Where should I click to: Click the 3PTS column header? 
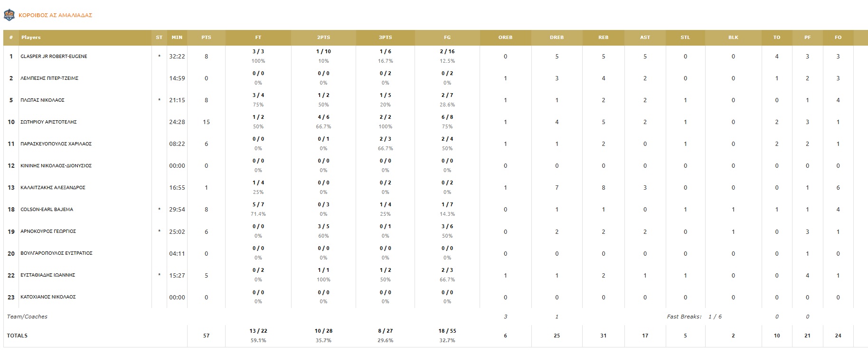[385, 38]
